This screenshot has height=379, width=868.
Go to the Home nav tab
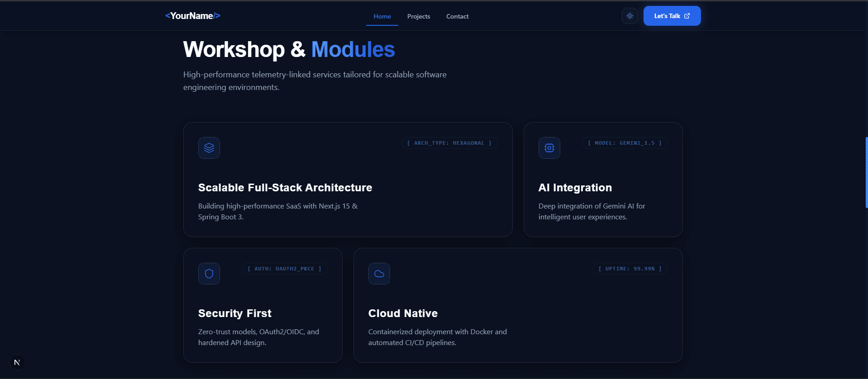point(382,16)
